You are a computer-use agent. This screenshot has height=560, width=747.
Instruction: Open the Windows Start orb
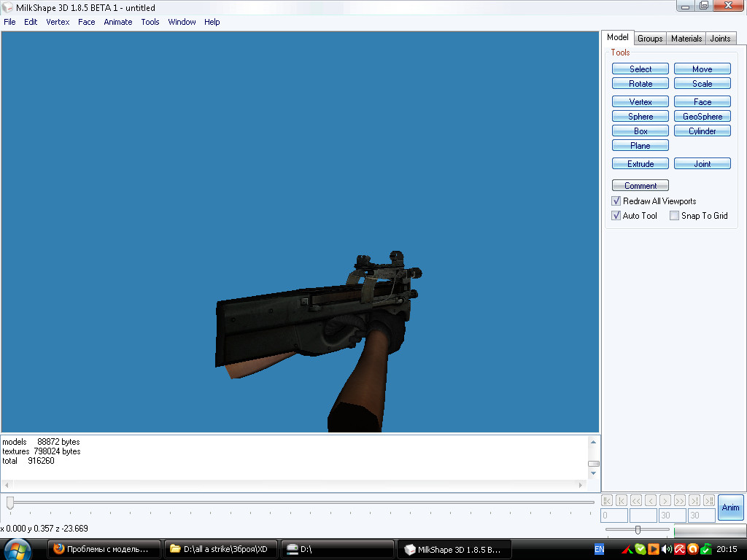click(18, 548)
